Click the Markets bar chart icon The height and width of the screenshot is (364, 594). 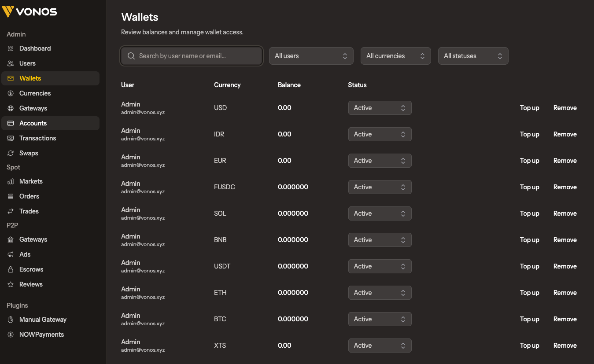pyautogui.click(x=11, y=181)
